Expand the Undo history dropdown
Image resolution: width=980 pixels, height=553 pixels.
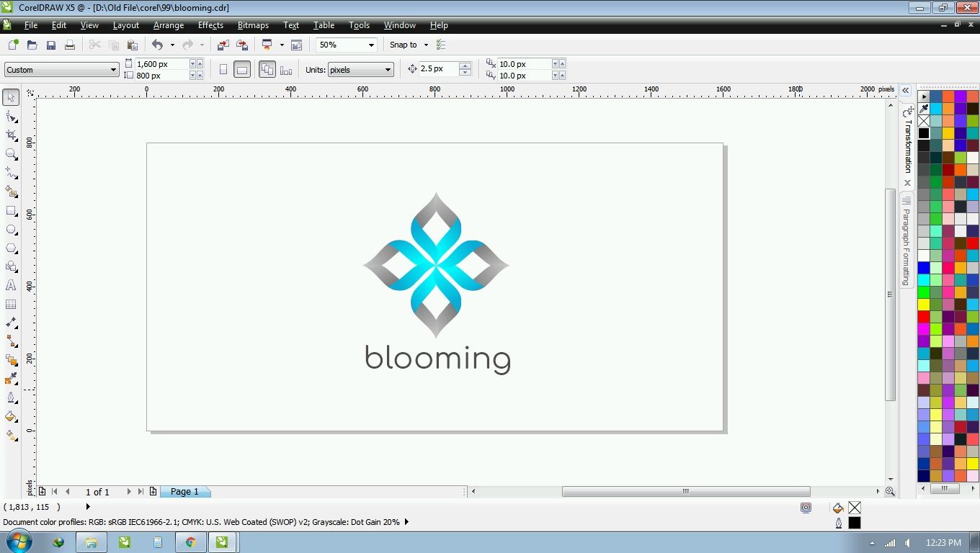(x=172, y=45)
